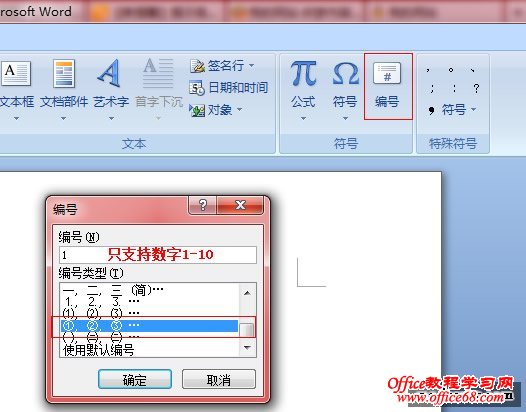
Task: Select the (1), (2), (3) number type
Action: (149, 313)
